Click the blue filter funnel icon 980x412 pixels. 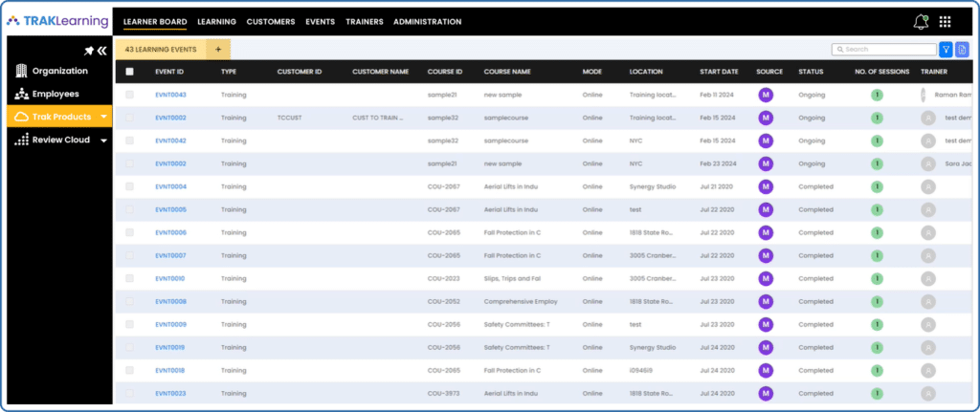(x=946, y=50)
